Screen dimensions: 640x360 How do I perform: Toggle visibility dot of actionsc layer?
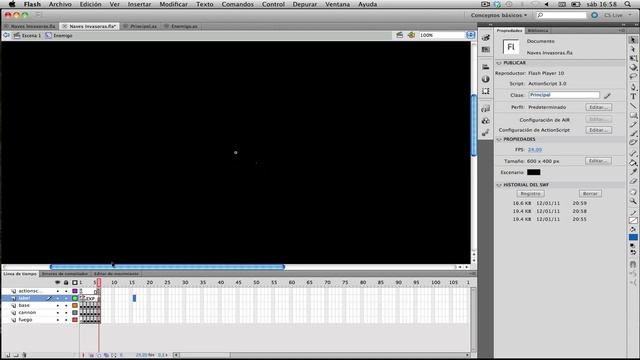58,291
